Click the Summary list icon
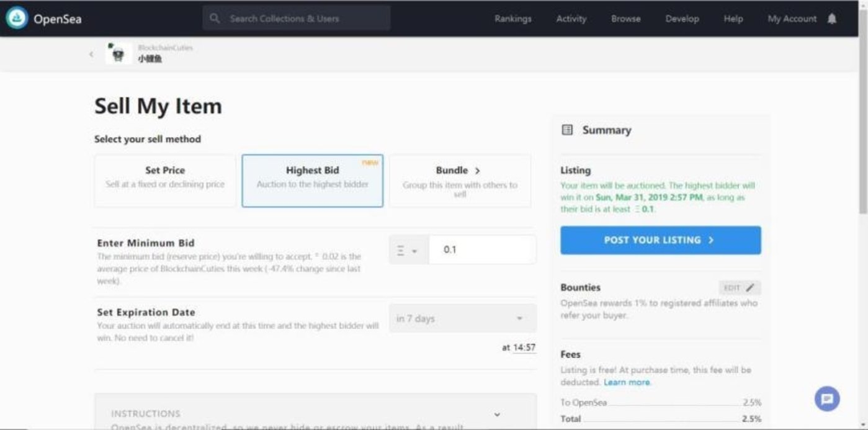The image size is (868, 430). [566, 130]
